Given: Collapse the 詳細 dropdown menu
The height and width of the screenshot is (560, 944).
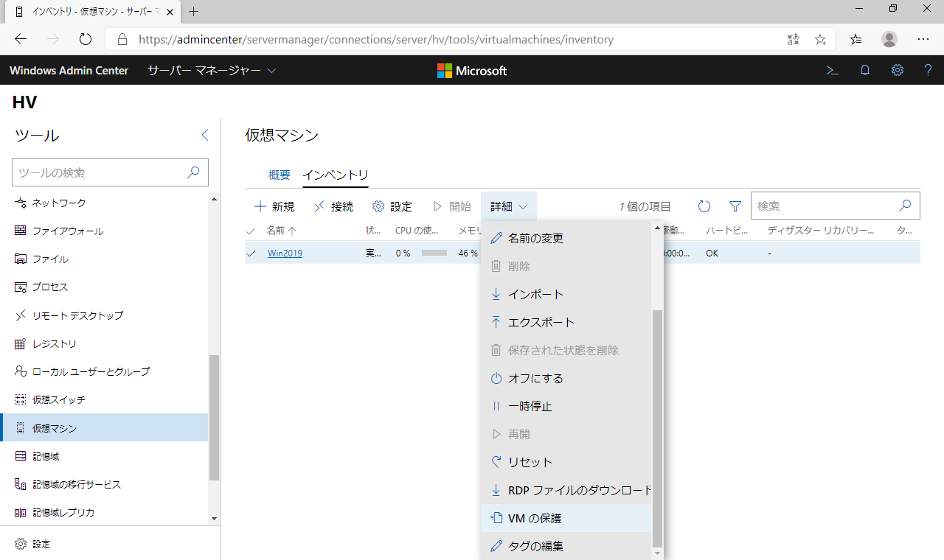Looking at the screenshot, I should click(x=509, y=206).
